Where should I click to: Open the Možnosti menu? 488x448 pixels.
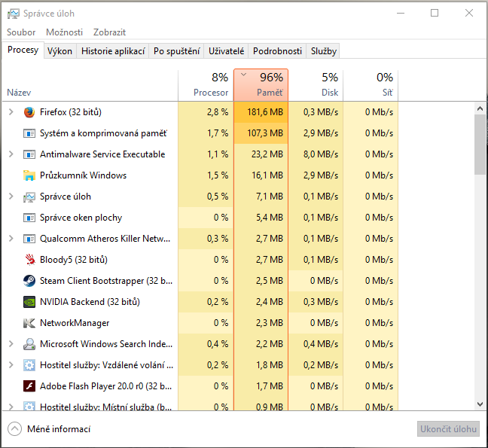(x=64, y=32)
